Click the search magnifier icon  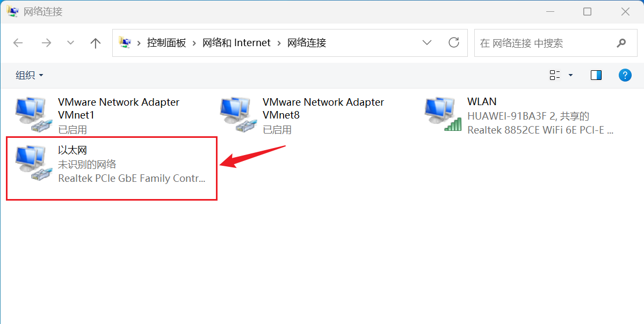point(621,43)
